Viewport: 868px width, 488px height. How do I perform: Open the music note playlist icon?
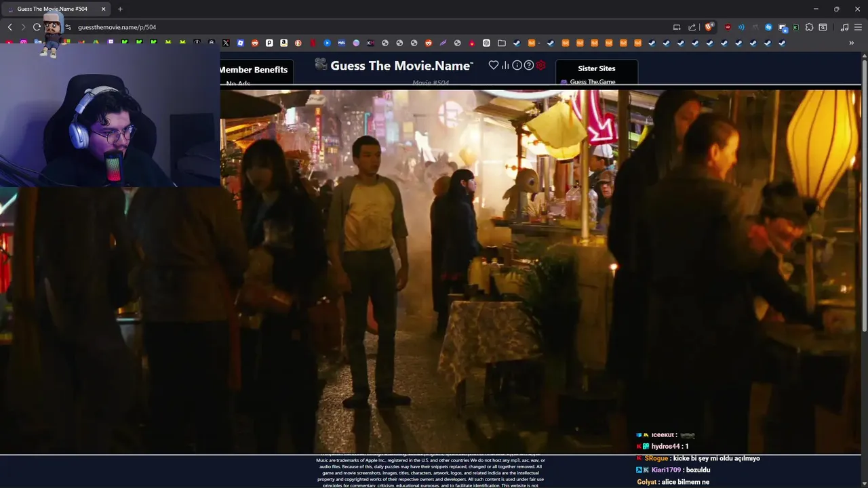(844, 27)
